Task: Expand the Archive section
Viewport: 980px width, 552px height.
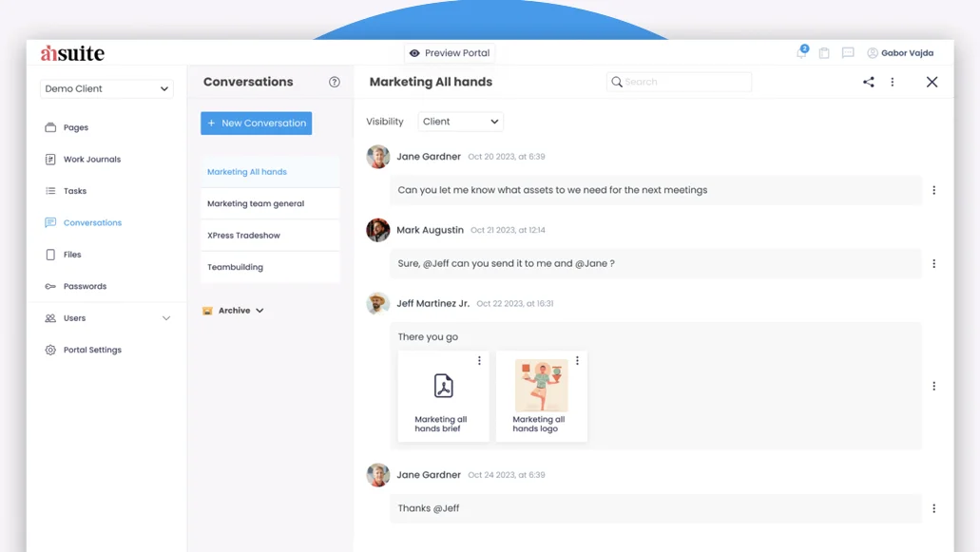Action: click(234, 311)
